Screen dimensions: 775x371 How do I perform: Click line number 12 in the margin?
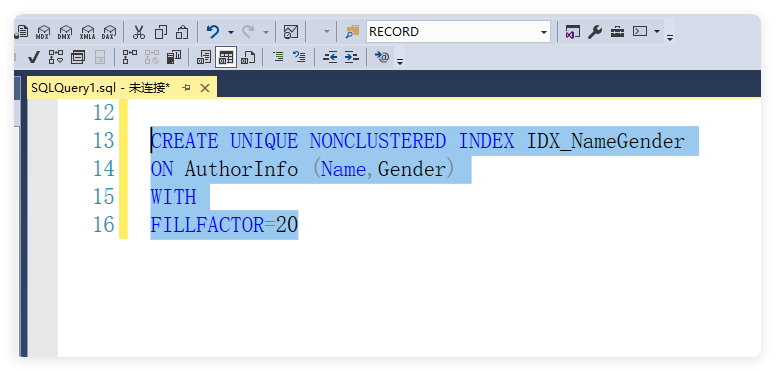[104, 113]
